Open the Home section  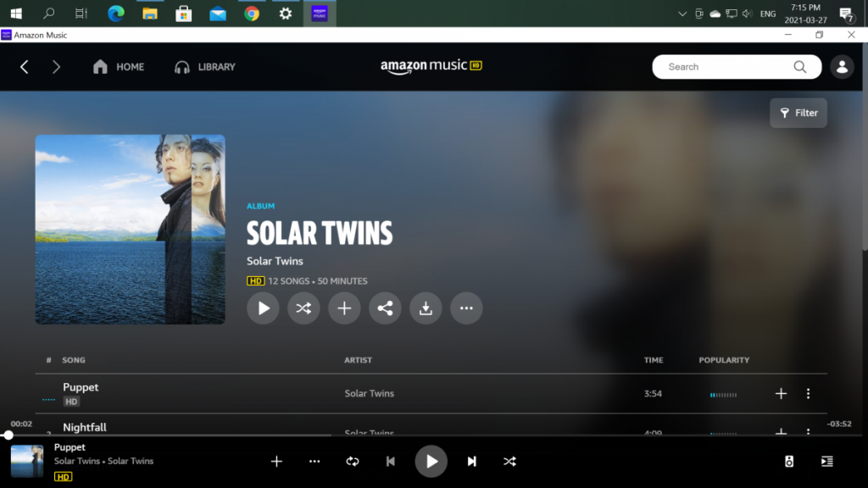pos(119,67)
